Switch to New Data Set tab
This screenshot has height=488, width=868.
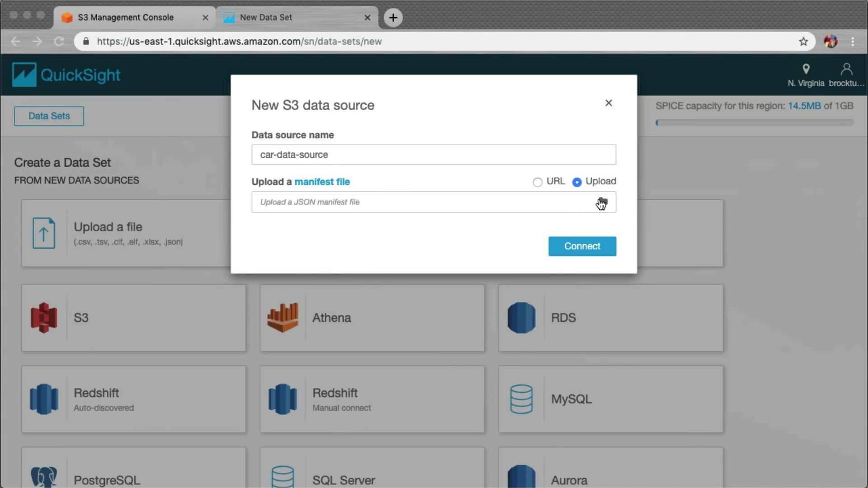[x=266, y=17]
